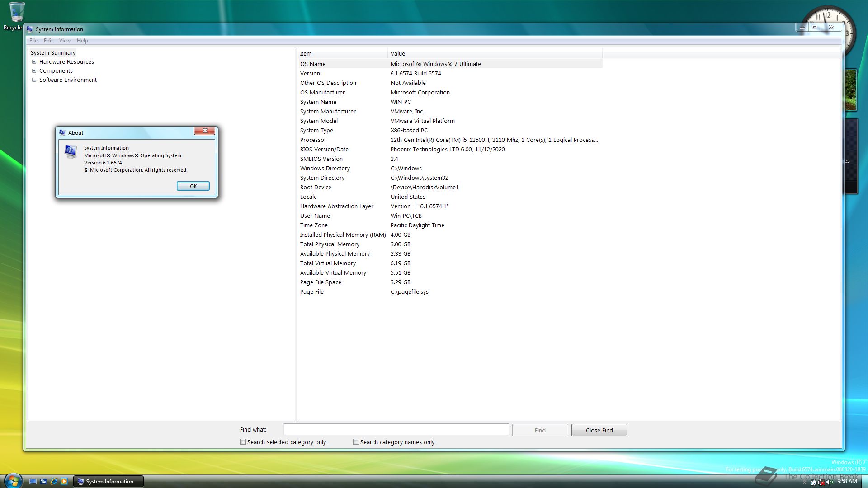The image size is (868, 488).
Task: Click the C:\pagefile.sys value
Action: pyautogui.click(x=409, y=292)
